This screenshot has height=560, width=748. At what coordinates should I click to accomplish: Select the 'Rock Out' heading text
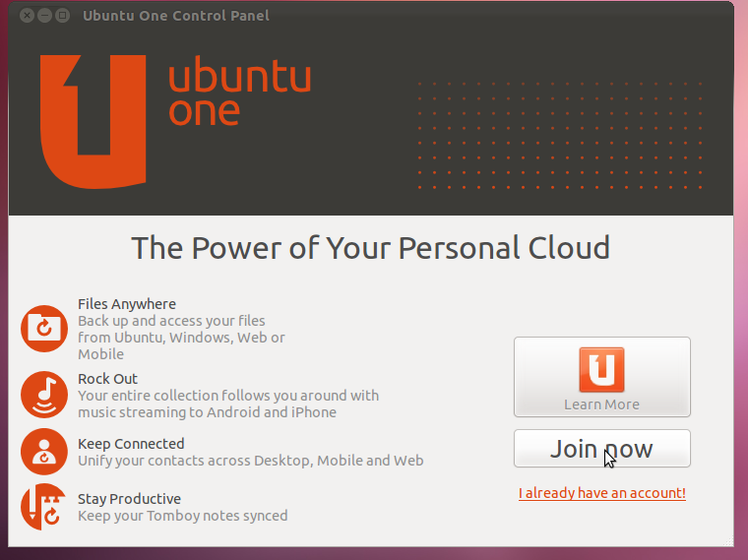(108, 379)
